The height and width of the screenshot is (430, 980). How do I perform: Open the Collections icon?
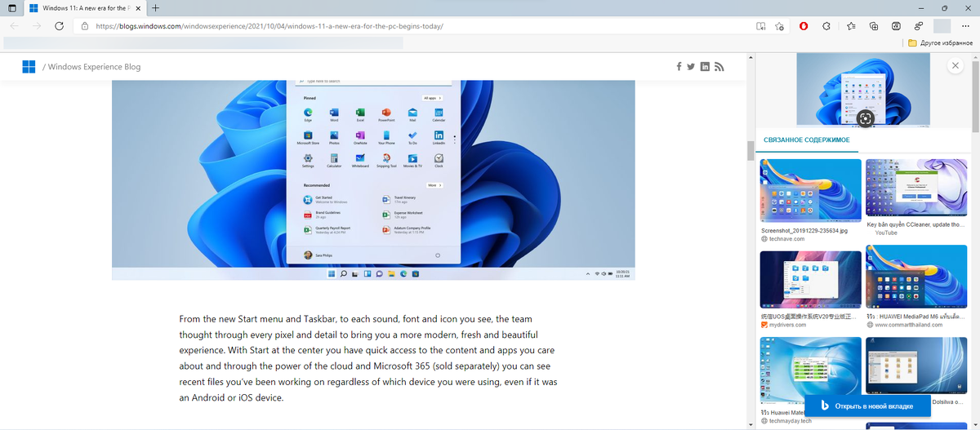(x=874, y=26)
